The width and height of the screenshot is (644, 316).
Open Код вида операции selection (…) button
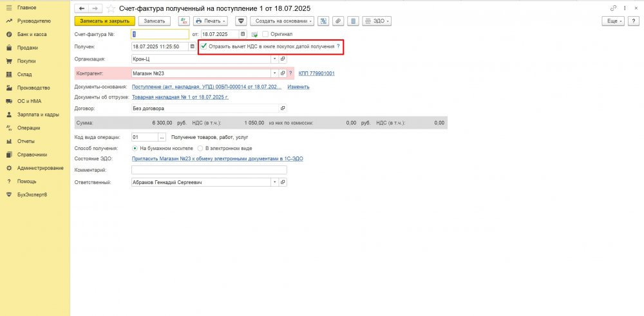[162, 137]
